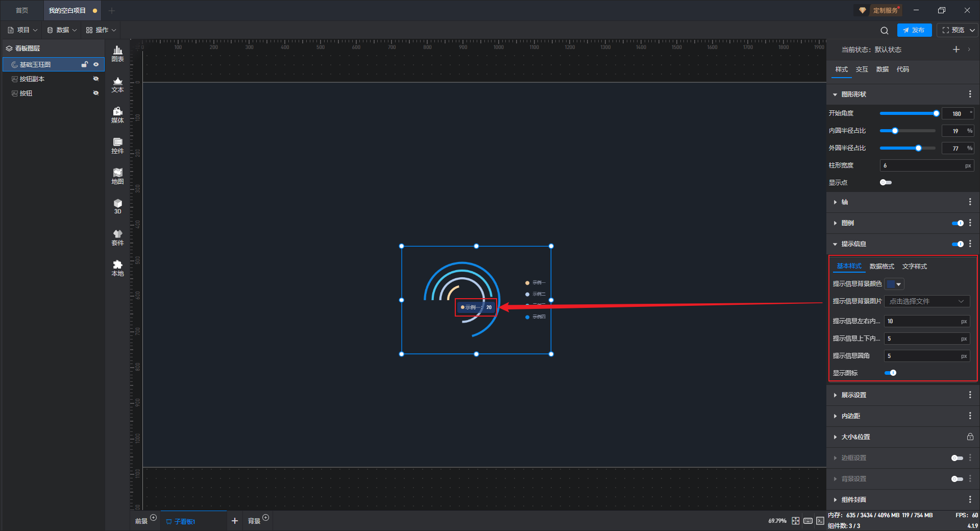Open 提示信息 section more options menu
980x531 pixels.
970,244
